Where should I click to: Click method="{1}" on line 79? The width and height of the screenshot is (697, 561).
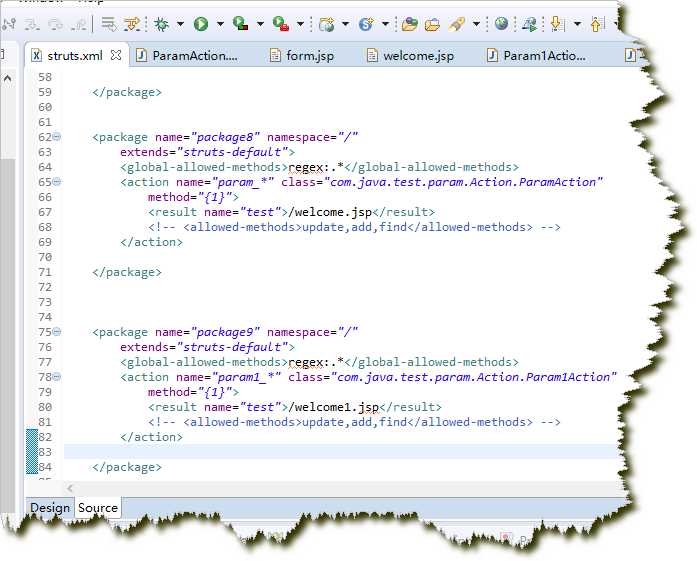coord(190,393)
